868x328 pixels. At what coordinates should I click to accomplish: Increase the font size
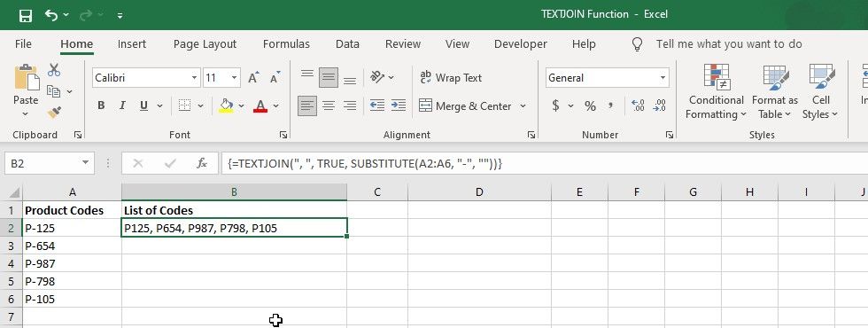point(253,78)
